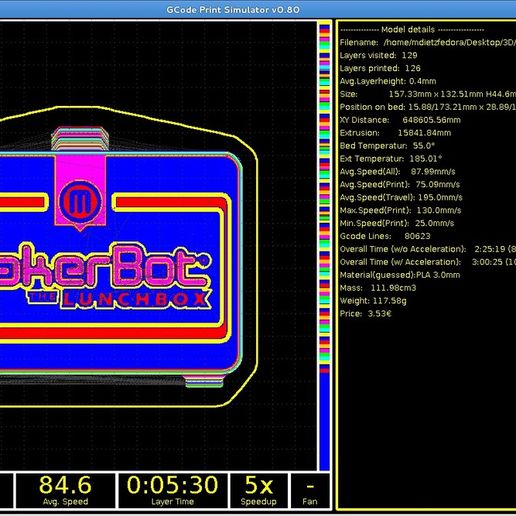Click 'Avg.Speed(Travel): 195.0mm/s' line
Image resolution: width=516 pixels, height=516 pixels.
click(401, 198)
